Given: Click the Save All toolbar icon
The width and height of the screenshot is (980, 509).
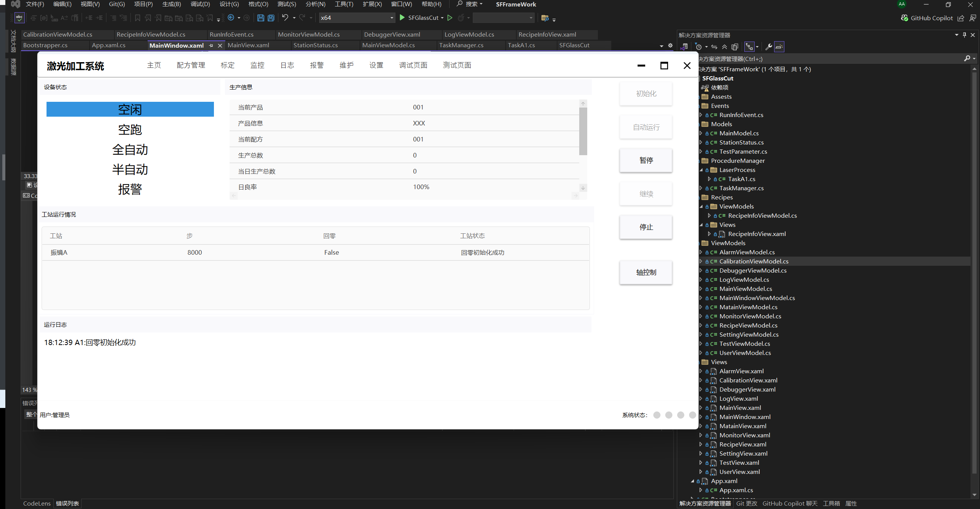Looking at the screenshot, I should (271, 18).
